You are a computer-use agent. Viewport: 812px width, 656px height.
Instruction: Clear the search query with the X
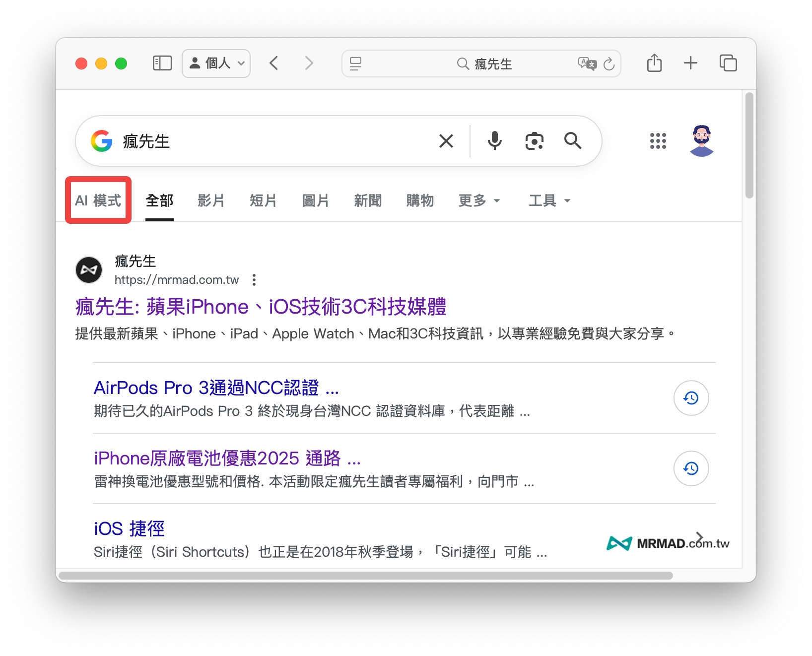(446, 141)
